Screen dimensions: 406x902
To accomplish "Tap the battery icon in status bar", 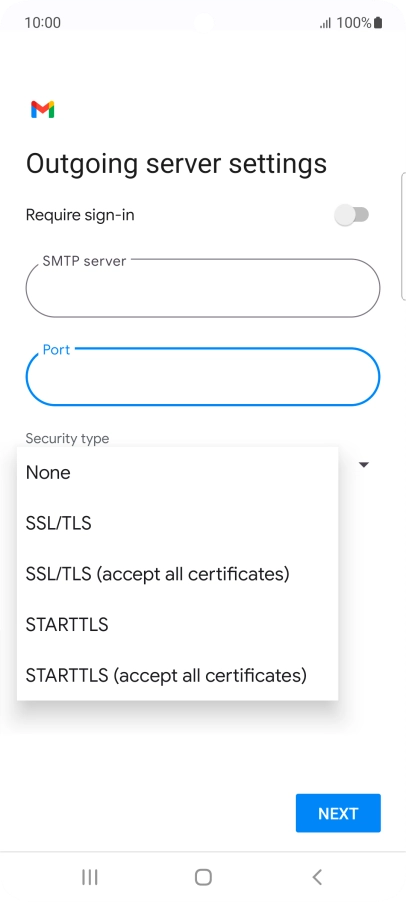I will tap(378, 23).
